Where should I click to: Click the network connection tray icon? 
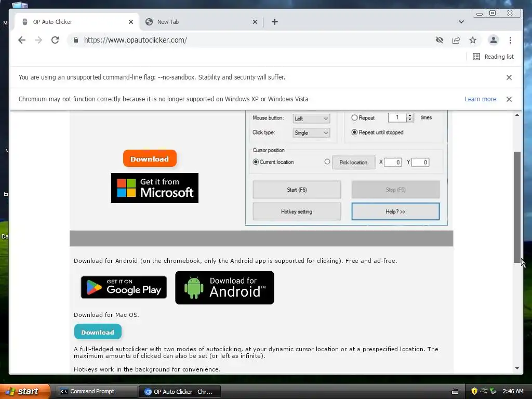[x=484, y=391]
